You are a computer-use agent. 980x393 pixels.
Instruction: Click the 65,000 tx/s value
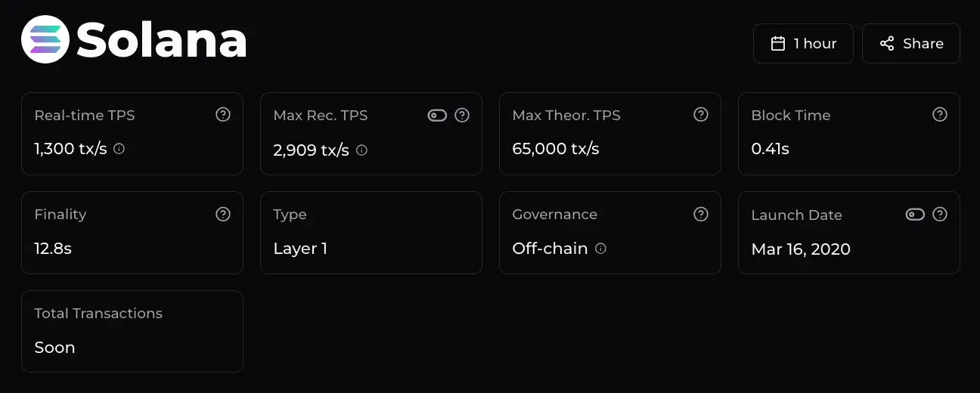556,149
